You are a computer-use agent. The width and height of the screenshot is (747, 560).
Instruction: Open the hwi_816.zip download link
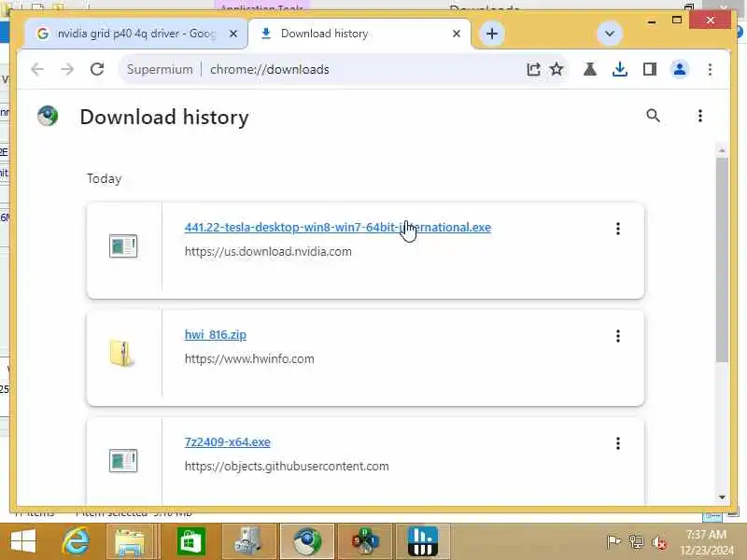(x=216, y=335)
